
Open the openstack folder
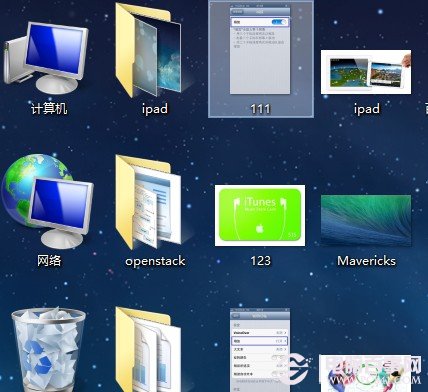coord(149,203)
